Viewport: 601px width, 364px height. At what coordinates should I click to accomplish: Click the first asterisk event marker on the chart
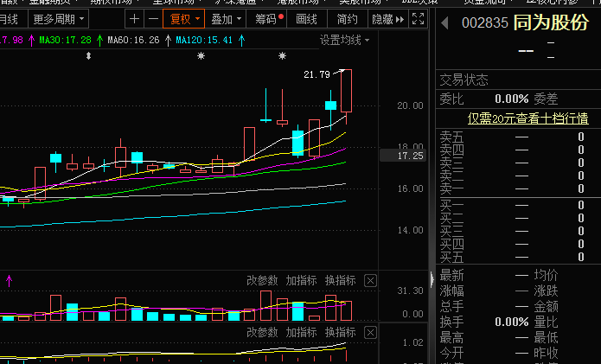tap(201, 56)
